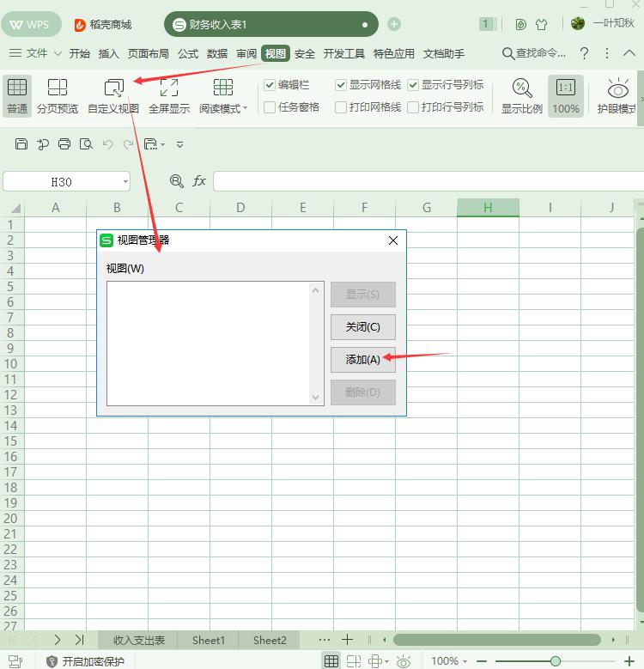The image size is (644, 669).
Task: Activate 阅读模式 reading mode icon
Action: coord(223,88)
